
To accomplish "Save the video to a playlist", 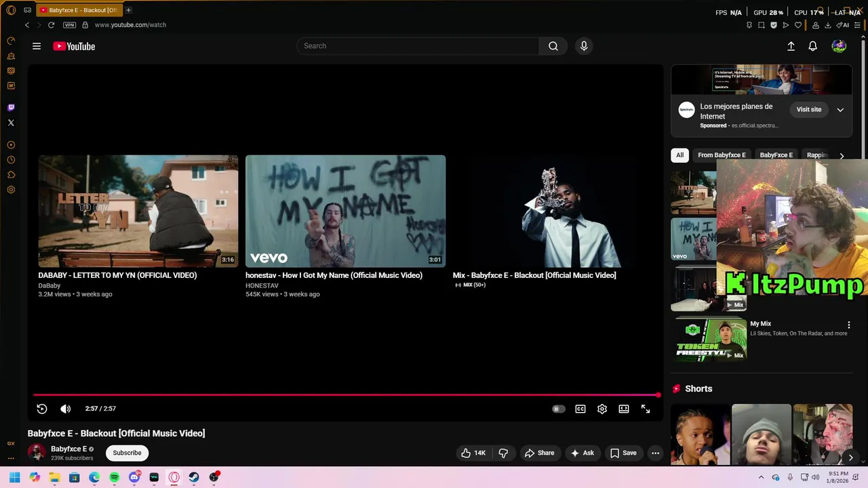I will coord(623,453).
